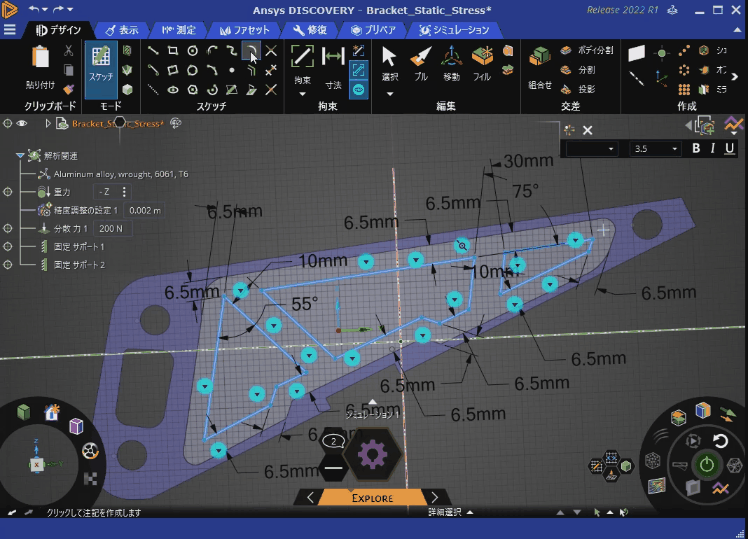Select the Three-Point Rectangle tool
Viewport: 748px width, 539px height.
tap(173, 70)
